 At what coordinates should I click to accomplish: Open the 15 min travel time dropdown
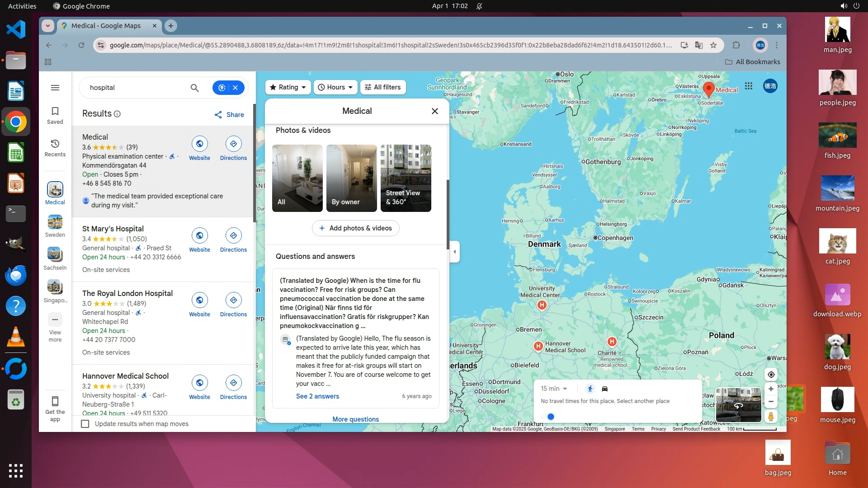coord(554,389)
